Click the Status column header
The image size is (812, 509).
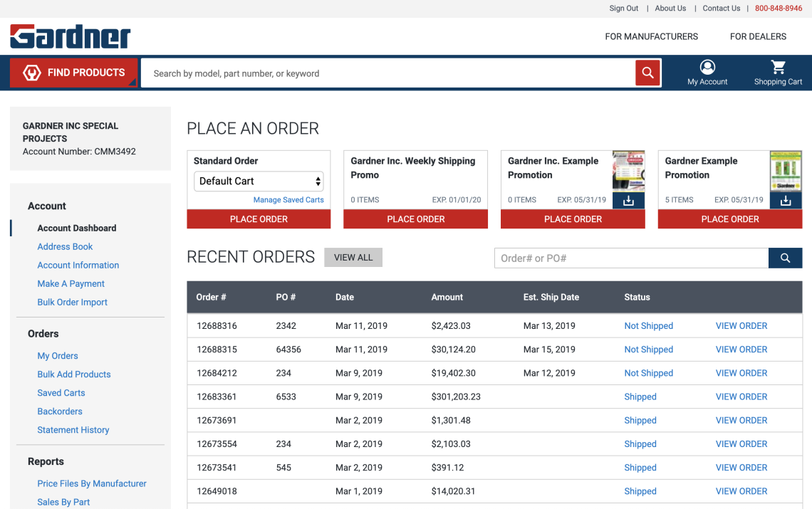click(x=637, y=298)
